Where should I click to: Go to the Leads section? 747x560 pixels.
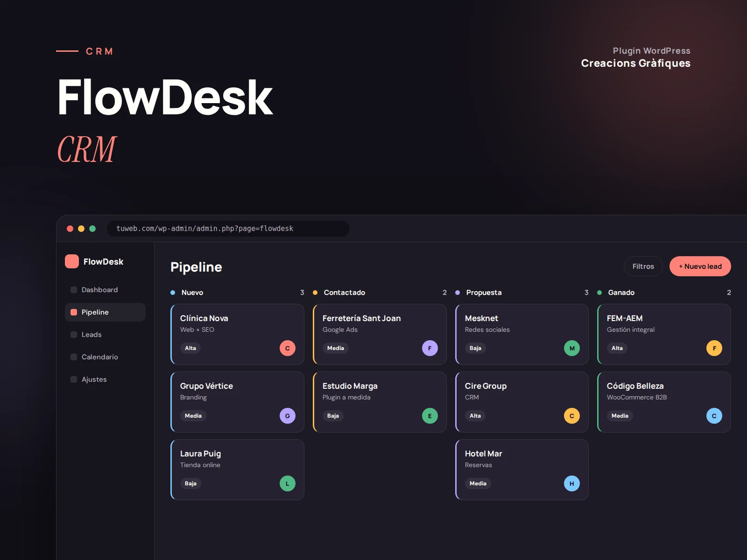(105, 335)
